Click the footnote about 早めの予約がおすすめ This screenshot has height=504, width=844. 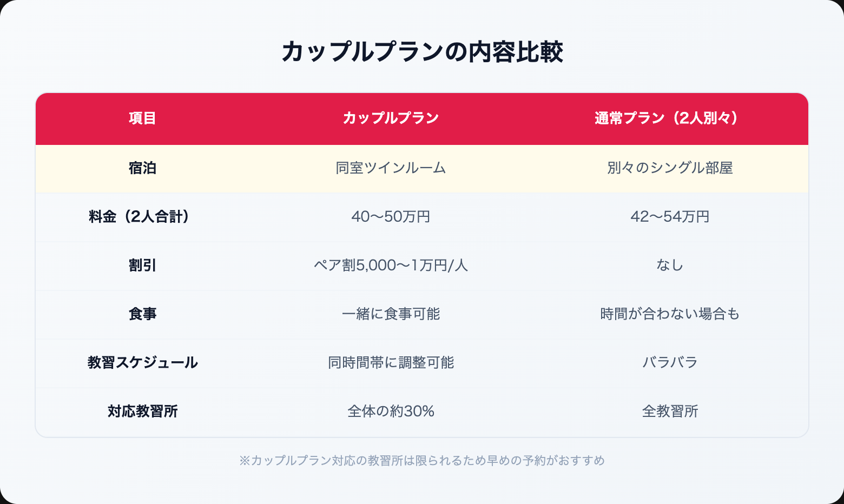[x=422, y=461]
